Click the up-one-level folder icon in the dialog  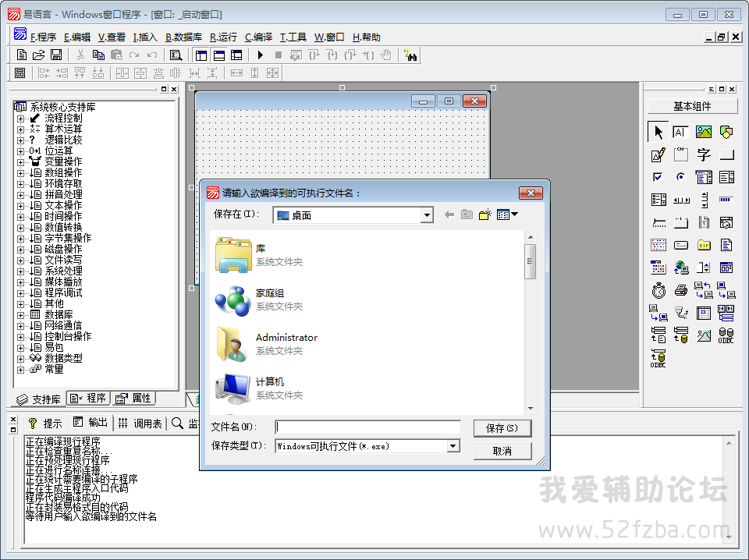(467, 214)
